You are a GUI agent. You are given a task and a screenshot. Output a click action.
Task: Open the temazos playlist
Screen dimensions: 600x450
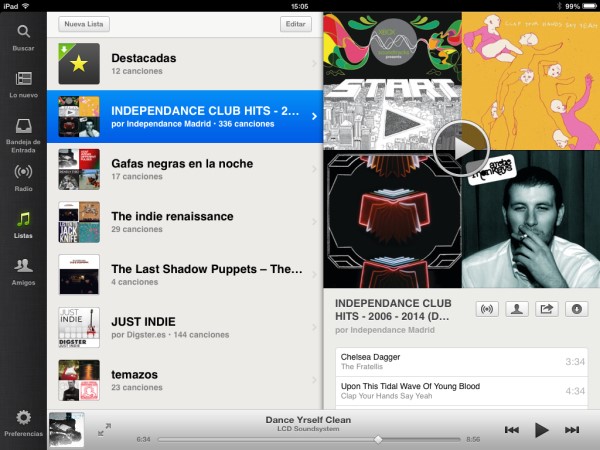(x=185, y=380)
